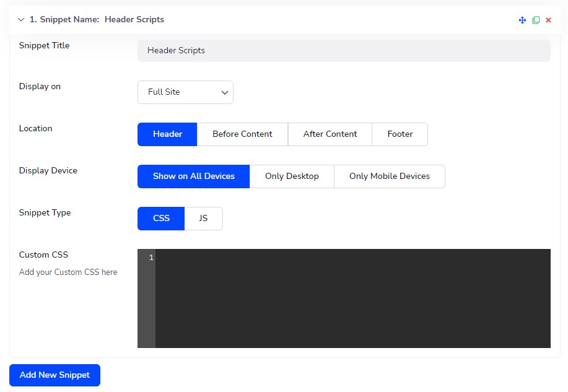Delete the snippet via red X icon
The height and width of the screenshot is (392, 568).
point(548,19)
